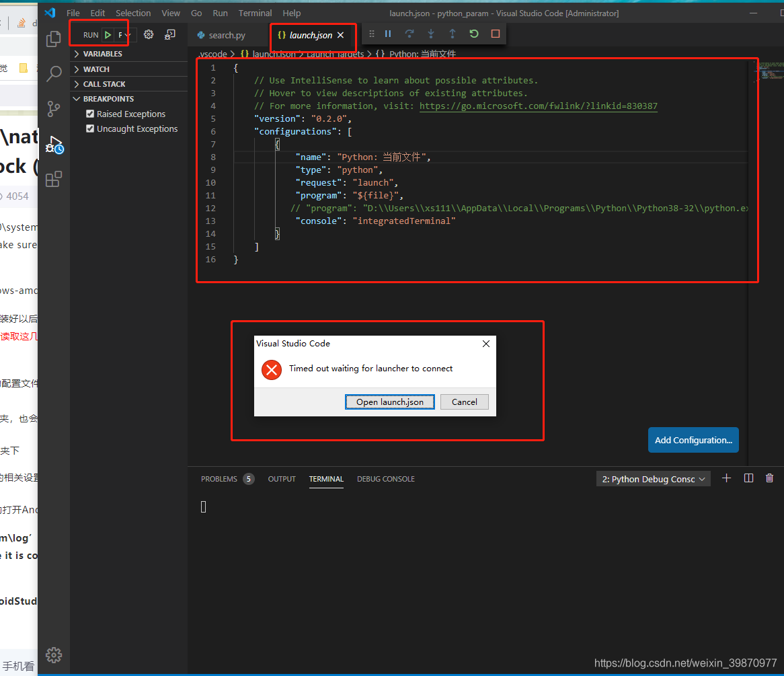Image resolution: width=784 pixels, height=676 pixels.
Task: Open the Run menu
Action: pyautogui.click(x=220, y=13)
